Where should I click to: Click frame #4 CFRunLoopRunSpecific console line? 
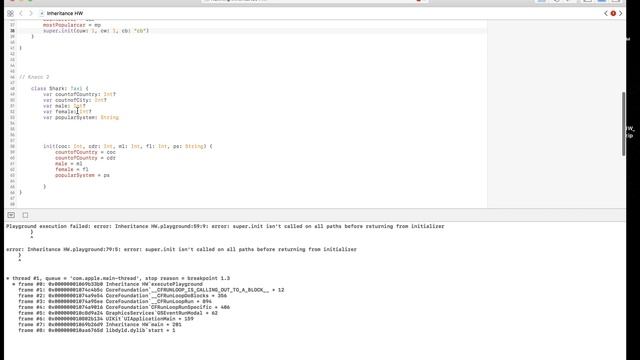tap(124, 307)
